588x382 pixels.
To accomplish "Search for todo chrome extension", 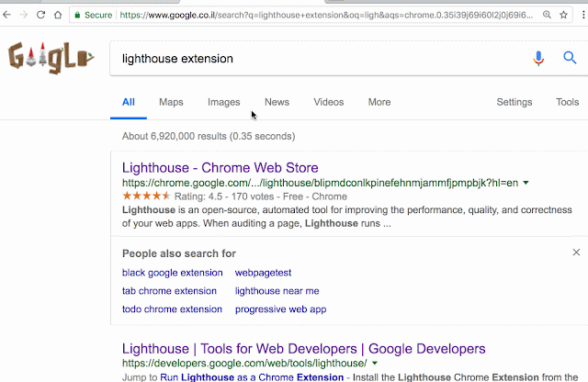I will click(x=172, y=309).
